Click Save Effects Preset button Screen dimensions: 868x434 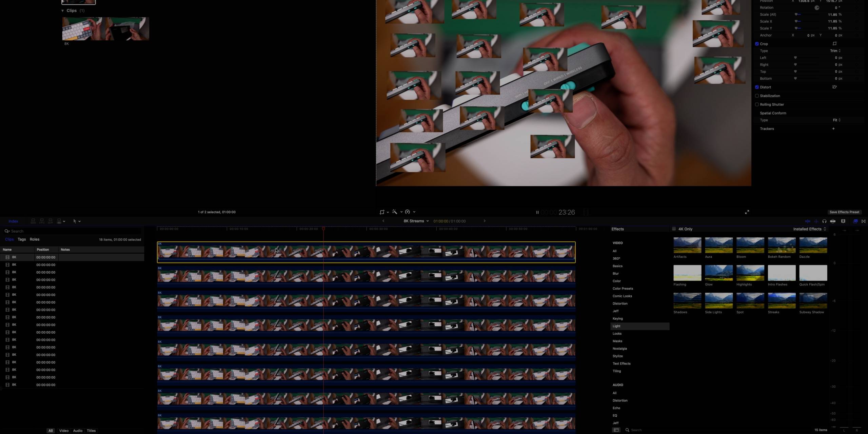coord(844,212)
